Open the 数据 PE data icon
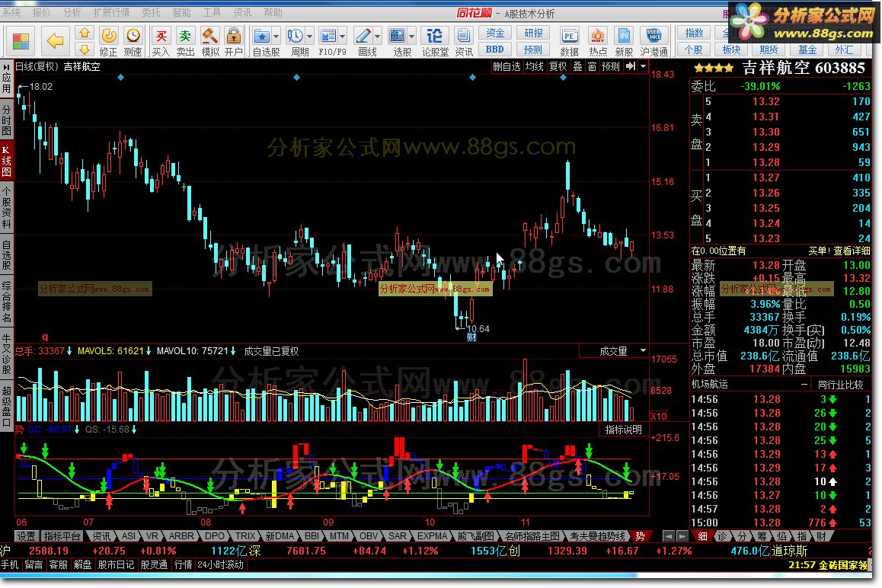 (569, 36)
